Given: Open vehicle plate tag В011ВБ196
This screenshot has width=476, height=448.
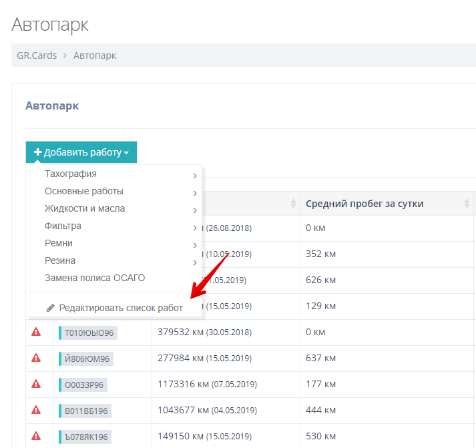Looking at the screenshot, I should point(85,411).
